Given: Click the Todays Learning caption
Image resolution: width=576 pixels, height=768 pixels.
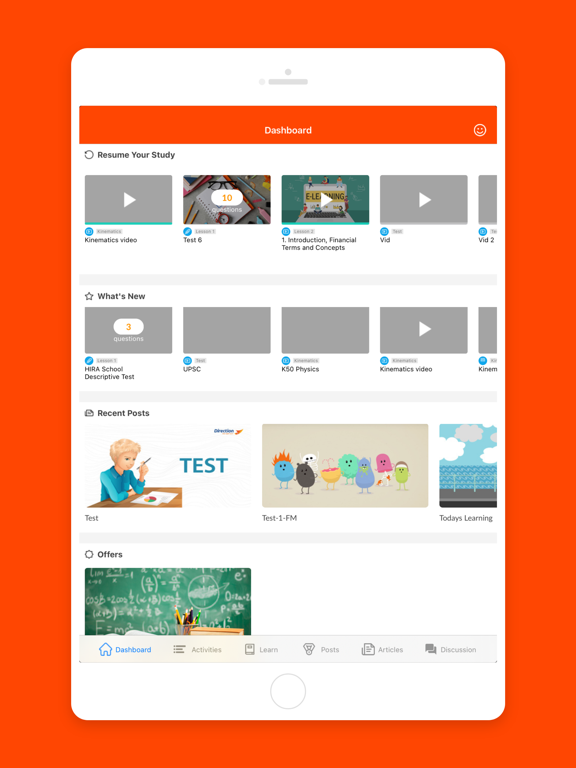Looking at the screenshot, I should click(x=466, y=518).
